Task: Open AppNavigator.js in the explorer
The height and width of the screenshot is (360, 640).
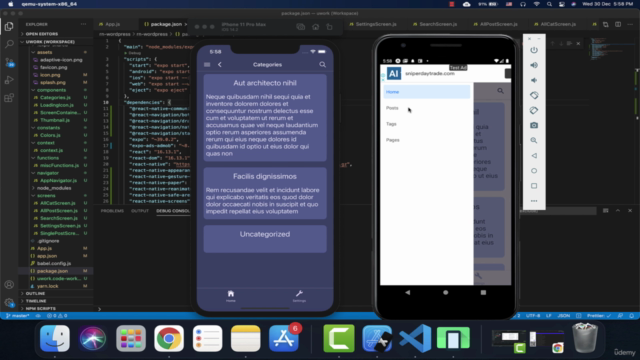Action: coord(58,180)
